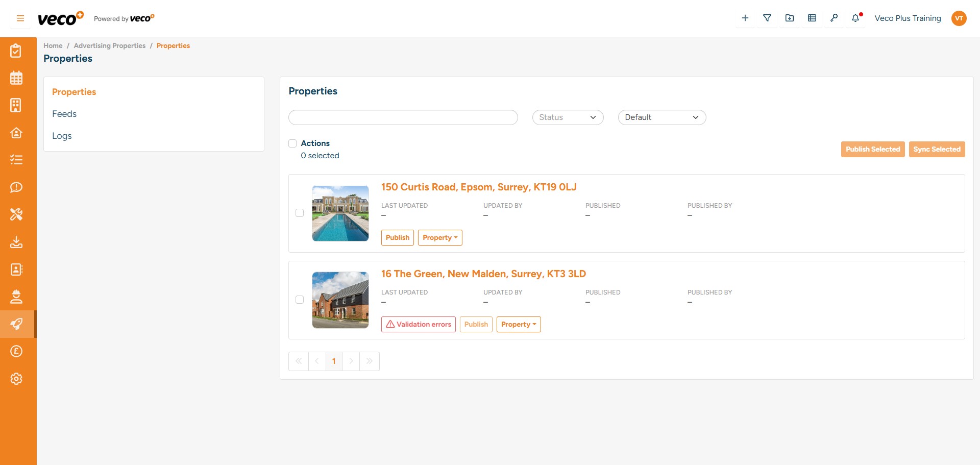Click the wrench and screwdriver tools icon
The width and height of the screenshot is (980, 465).
(17, 215)
